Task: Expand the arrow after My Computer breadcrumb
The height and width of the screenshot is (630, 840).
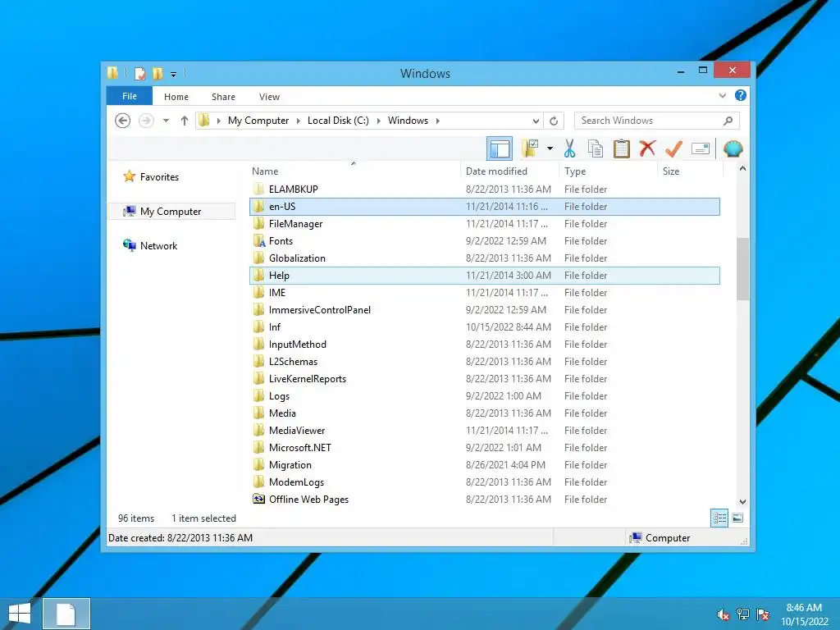Action: 299,121
